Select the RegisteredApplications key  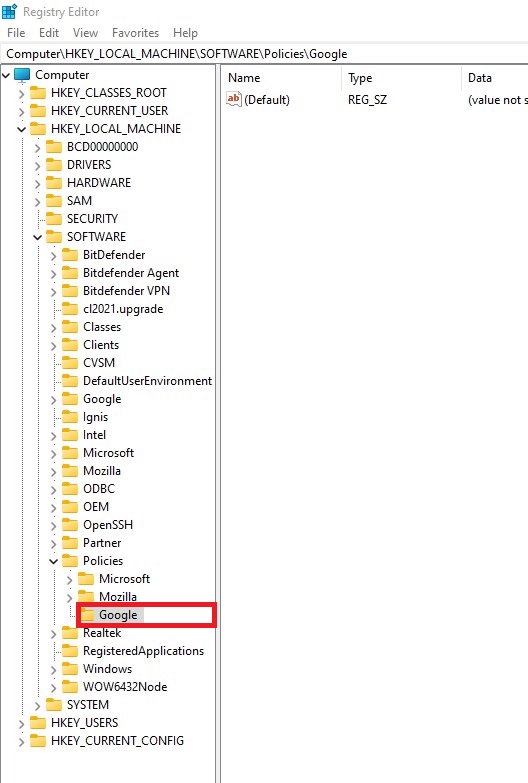coord(143,651)
